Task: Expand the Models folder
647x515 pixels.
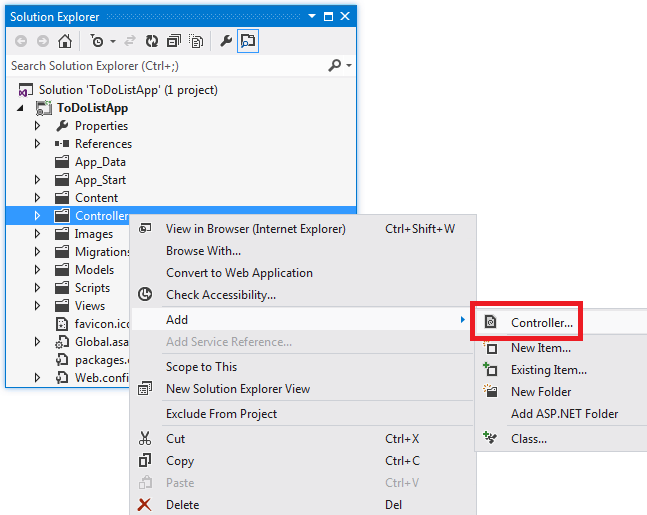Action: [38, 270]
